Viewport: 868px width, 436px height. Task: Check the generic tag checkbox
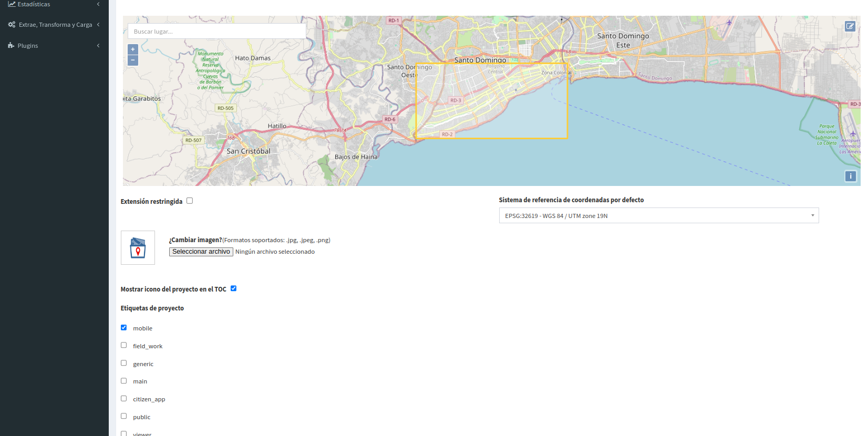point(124,363)
